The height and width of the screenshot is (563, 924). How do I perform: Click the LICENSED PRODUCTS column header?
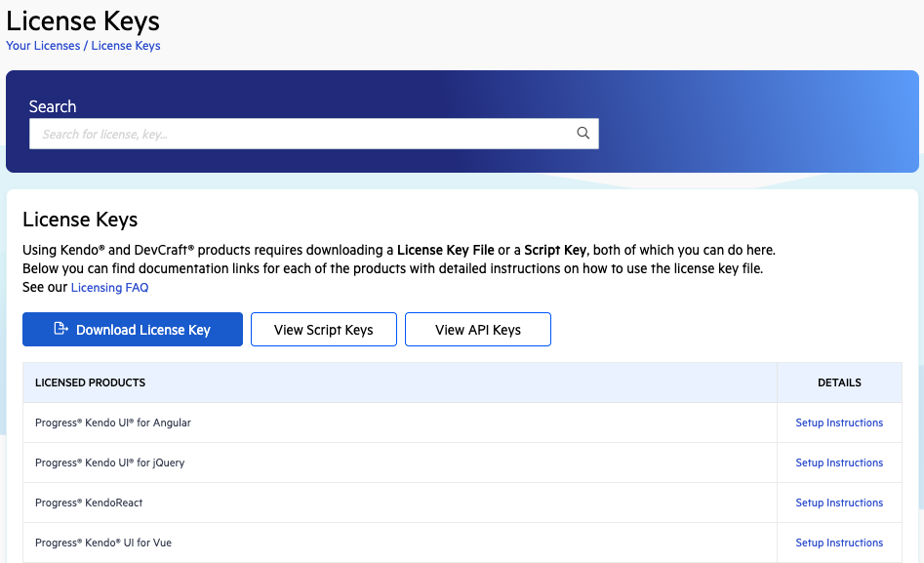90,382
